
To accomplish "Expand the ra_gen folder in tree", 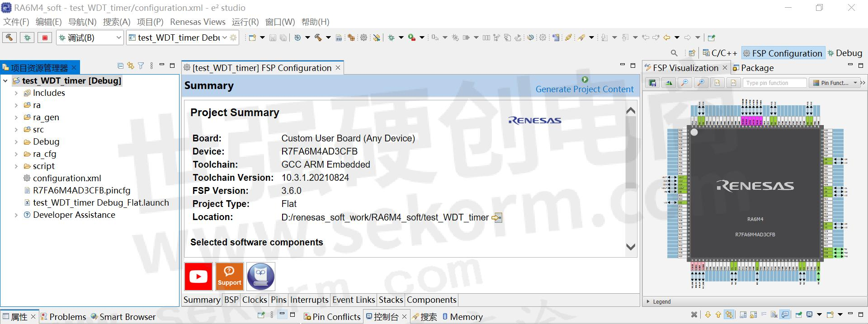I will (x=16, y=117).
